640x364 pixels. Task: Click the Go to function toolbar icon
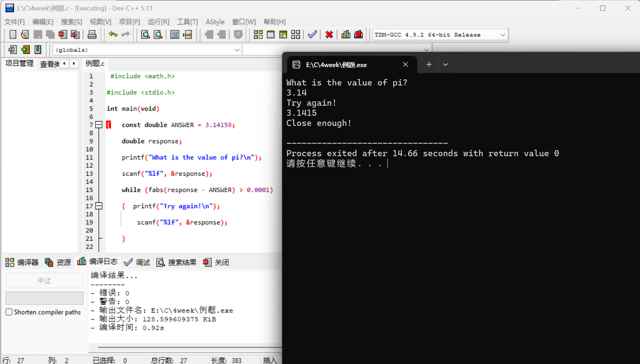(175, 35)
